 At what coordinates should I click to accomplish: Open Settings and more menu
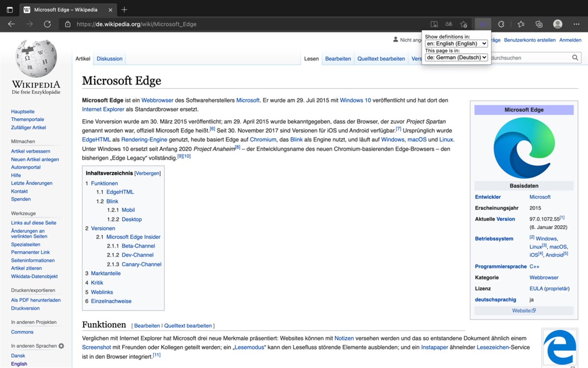(576, 24)
